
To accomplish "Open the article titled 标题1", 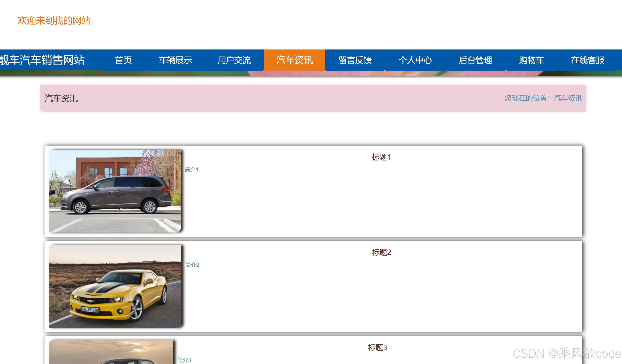I will [381, 157].
